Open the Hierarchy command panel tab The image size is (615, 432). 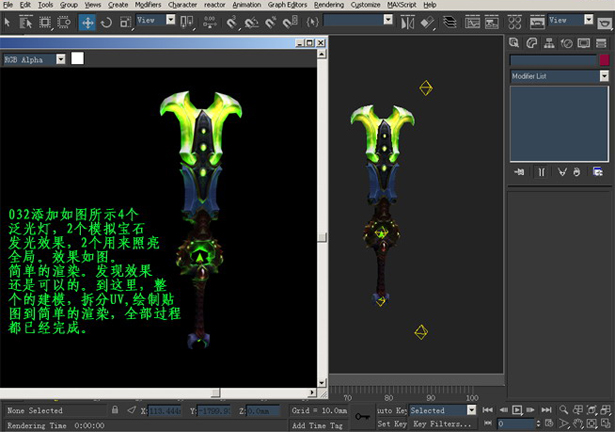(x=549, y=42)
